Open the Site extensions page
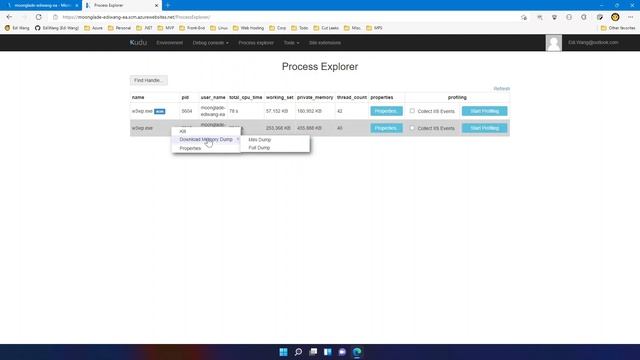Screen dimensions: 640x360 coord(325,42)
